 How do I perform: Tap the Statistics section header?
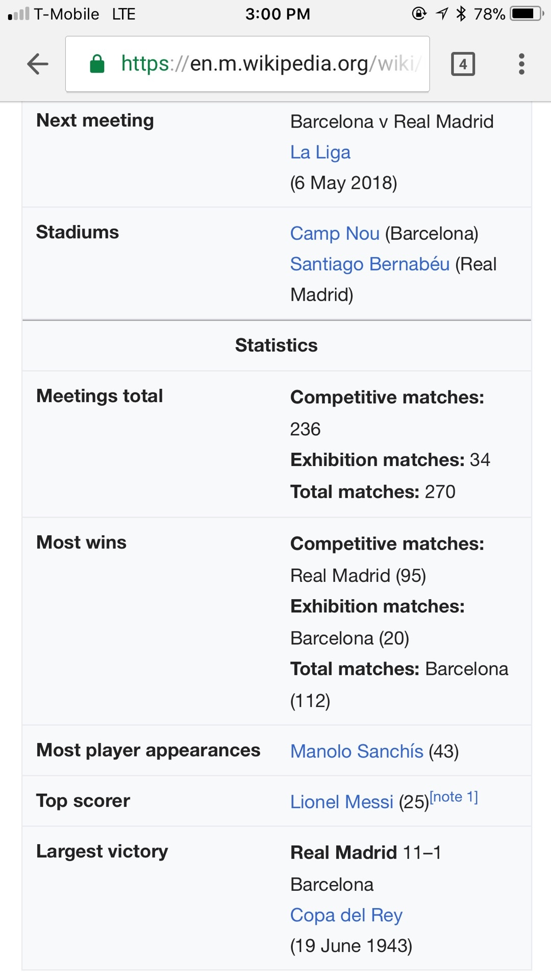(276, 345)
